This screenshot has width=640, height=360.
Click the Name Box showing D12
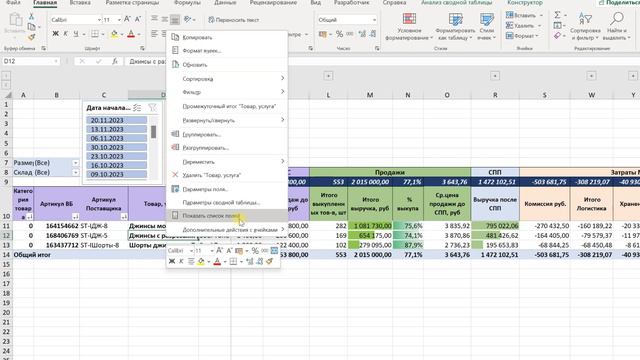(x=31, y=61)
